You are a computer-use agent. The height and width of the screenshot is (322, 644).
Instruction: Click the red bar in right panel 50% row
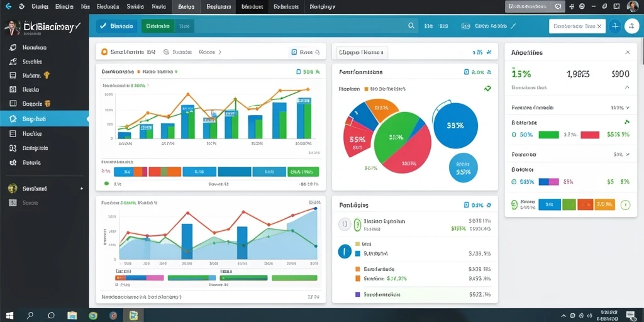590,135
